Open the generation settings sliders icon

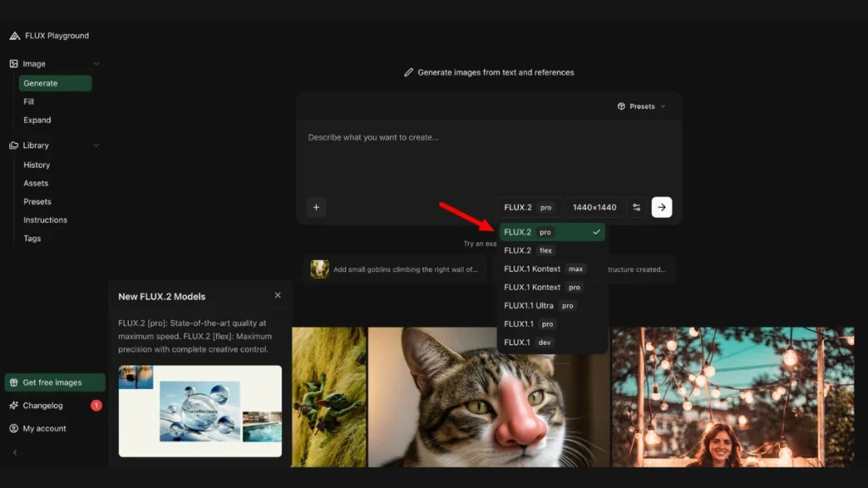pyautogui.click(x=637, y=208)
